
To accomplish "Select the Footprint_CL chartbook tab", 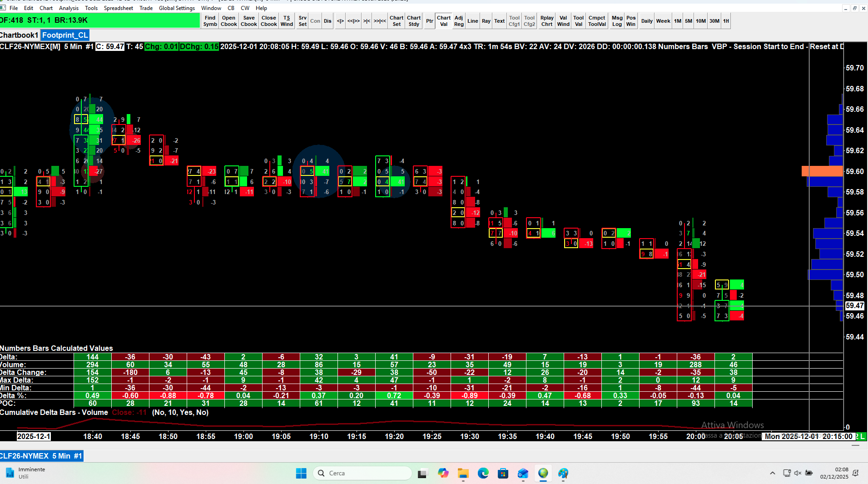I will click(x=65, y=35).
